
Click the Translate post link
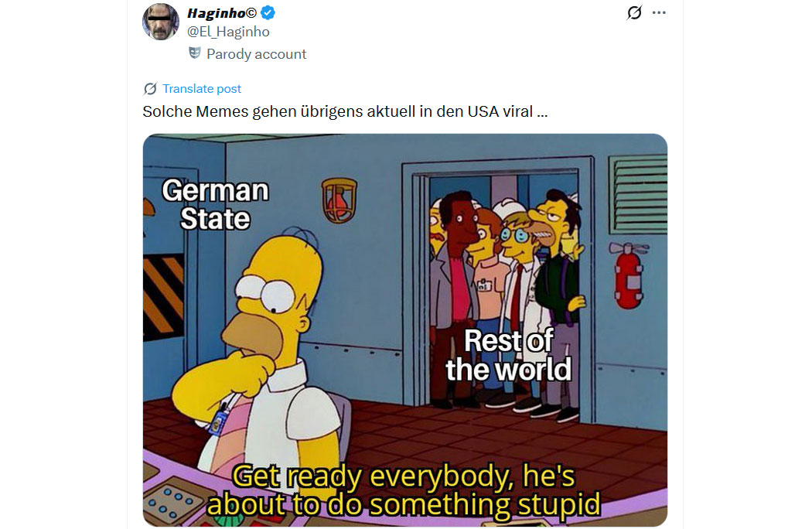[x=202, y=89]
